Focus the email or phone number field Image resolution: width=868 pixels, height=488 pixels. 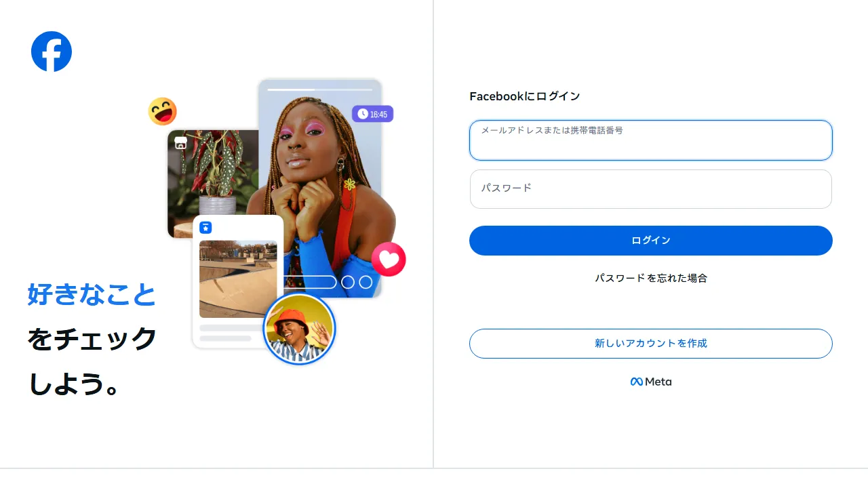click(651, 140)
